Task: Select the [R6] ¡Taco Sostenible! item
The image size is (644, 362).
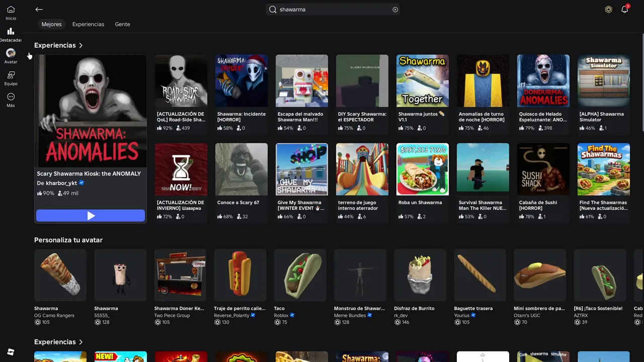Action: pyautogui.click(x=600, y=275)
